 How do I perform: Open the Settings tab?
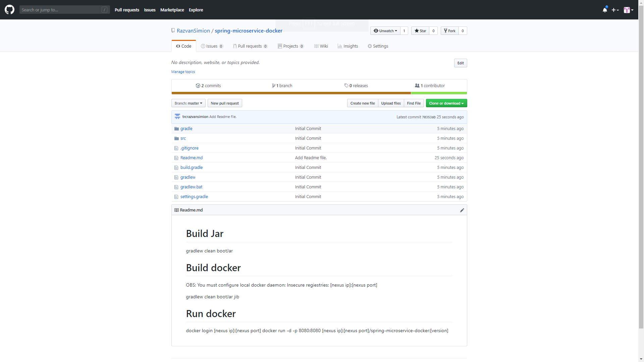point(378,46)
